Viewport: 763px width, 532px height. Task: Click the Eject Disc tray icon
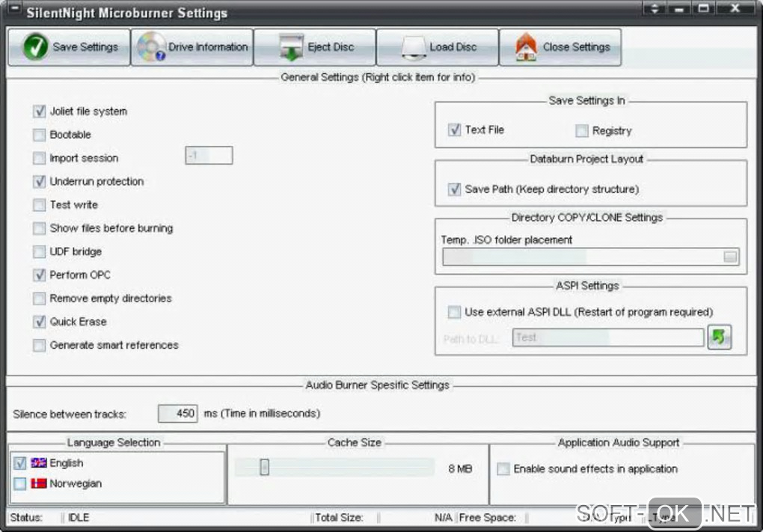(291, 47)
